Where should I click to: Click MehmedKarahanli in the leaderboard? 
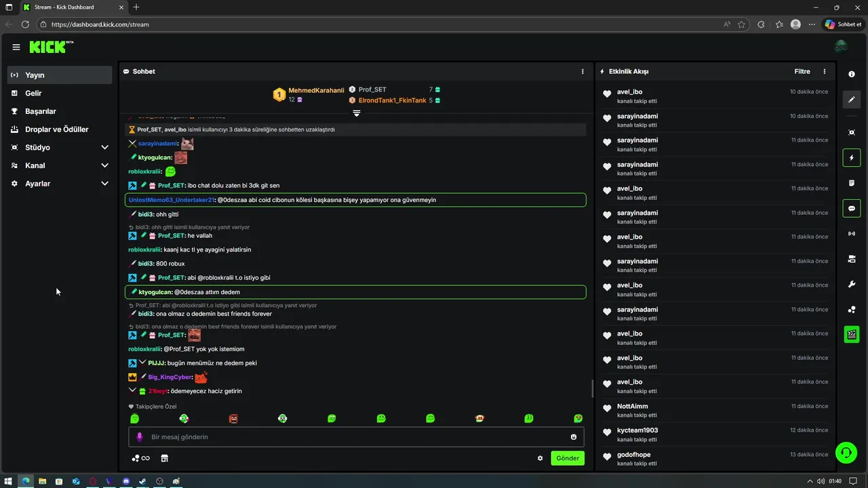pyautogui.click(x=316, y=90)
